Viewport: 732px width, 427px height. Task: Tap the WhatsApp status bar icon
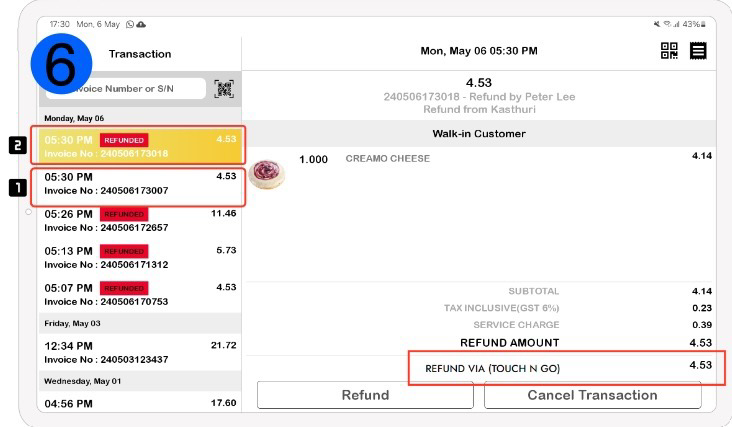coord(130,23)
